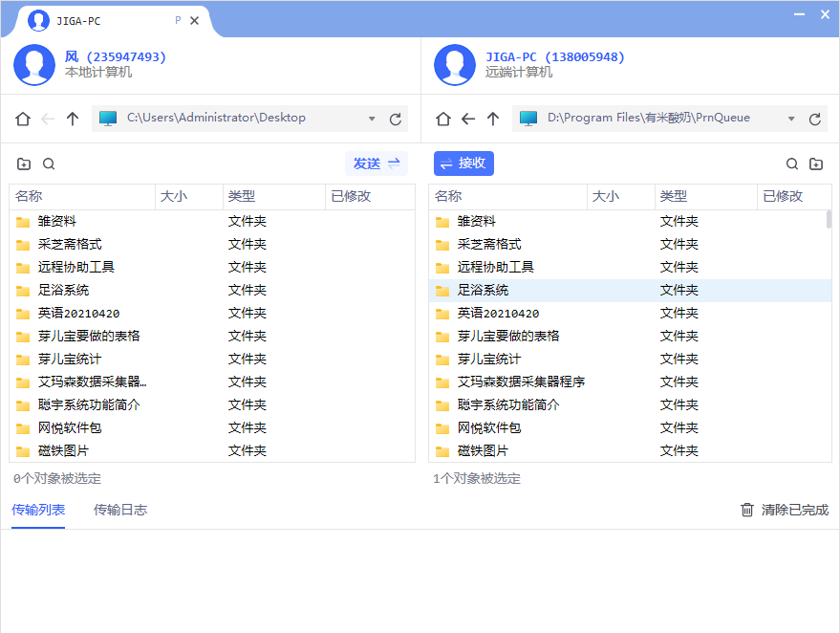840x633 pixels.
Task: Select remote folder 雏资料
Action: [630, 222]
